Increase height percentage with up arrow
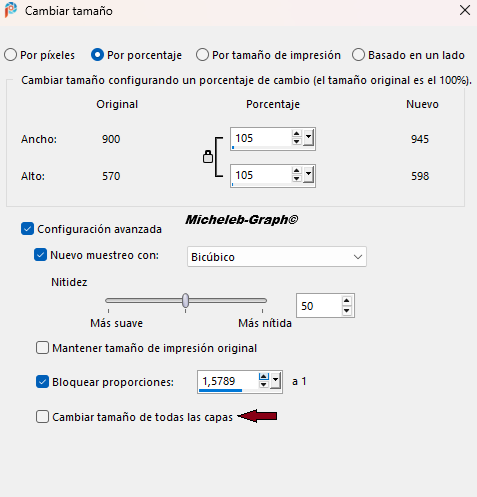 pyautogui.click(x=296, y=171)
